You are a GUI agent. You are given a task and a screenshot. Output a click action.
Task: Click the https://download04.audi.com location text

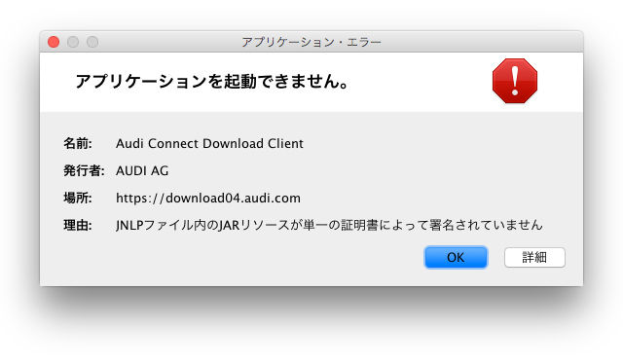point(208,198)
